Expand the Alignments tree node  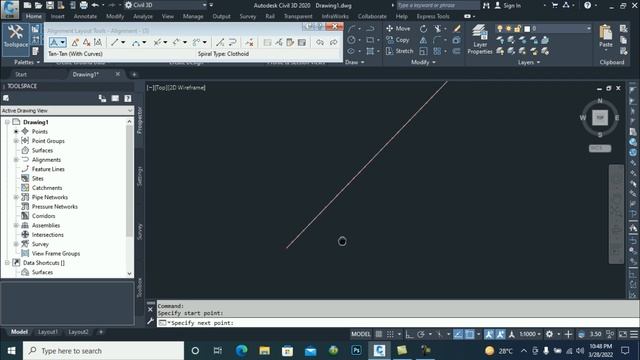[16, 160]
